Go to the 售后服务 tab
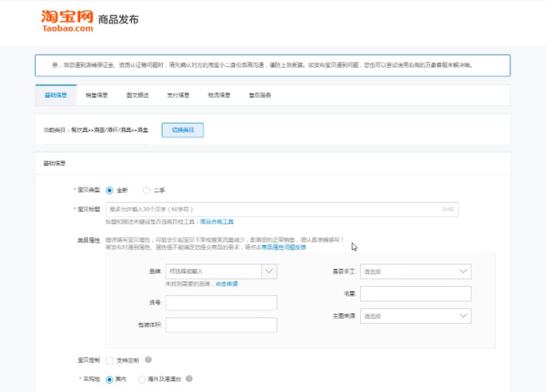This screenshot has width=546, height=392. [260, 95]
